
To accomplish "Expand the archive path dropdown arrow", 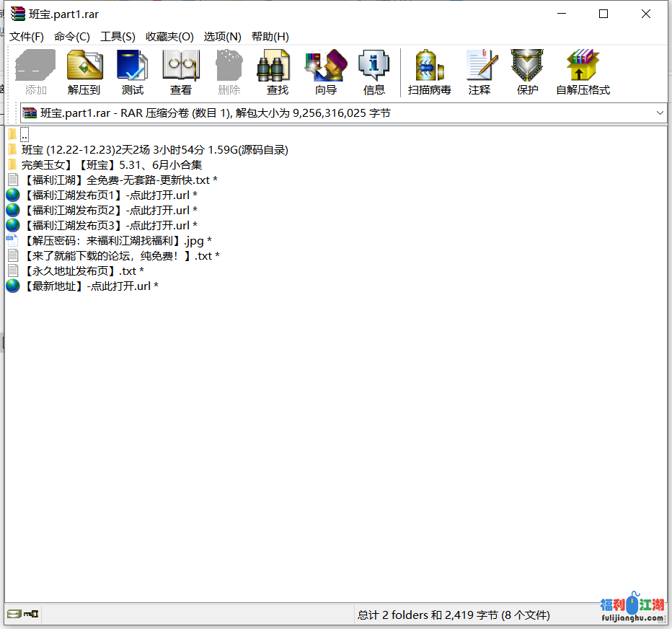I will 660,113.
